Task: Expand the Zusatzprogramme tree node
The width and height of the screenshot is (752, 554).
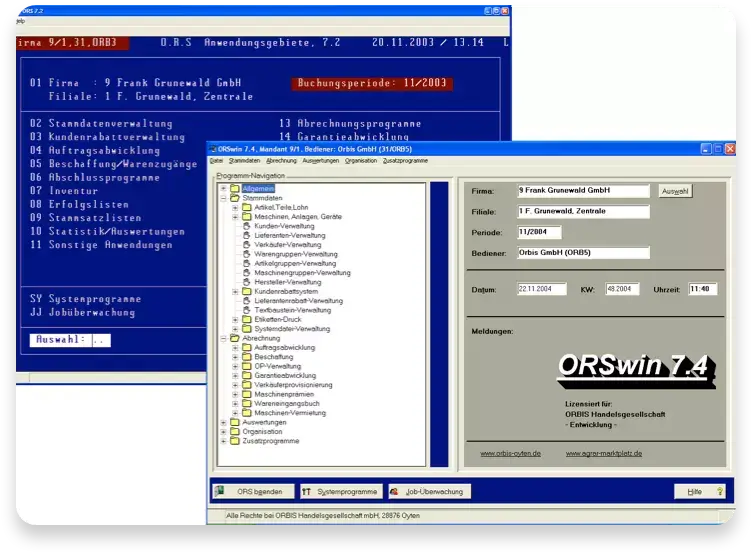Action: coord(223,441)
